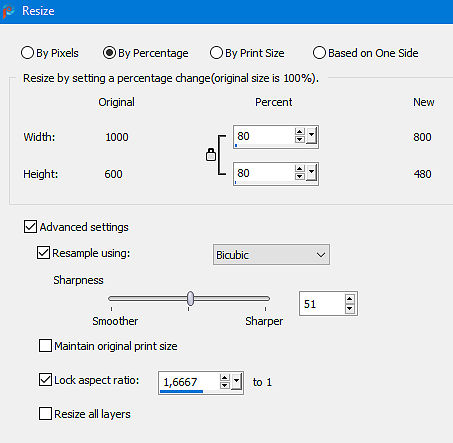This screenshot has width=453, height=443.
Task: Uncheck the Advanced settings checkbox
Action: coord(30,226)
